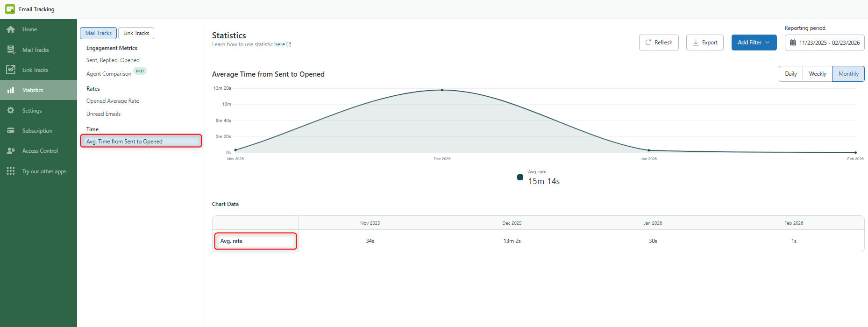Open Access Control users icon

click(x=10, y=151)
